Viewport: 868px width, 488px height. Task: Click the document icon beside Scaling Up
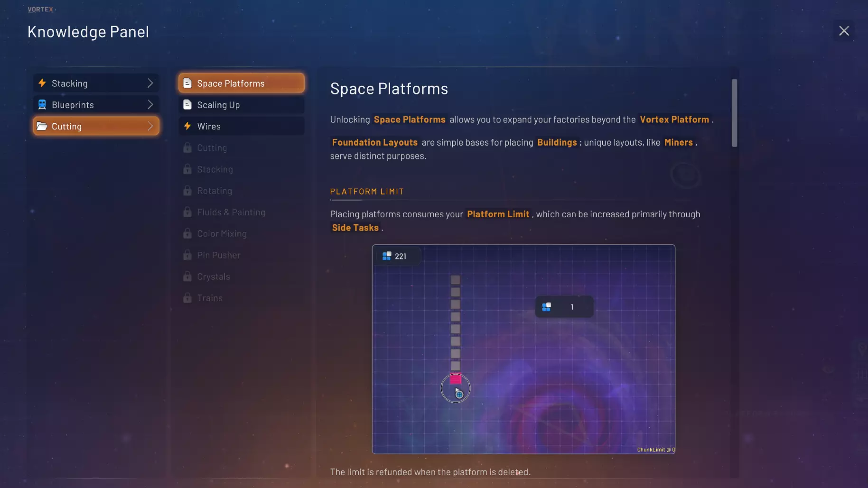[x=187, y=104]
